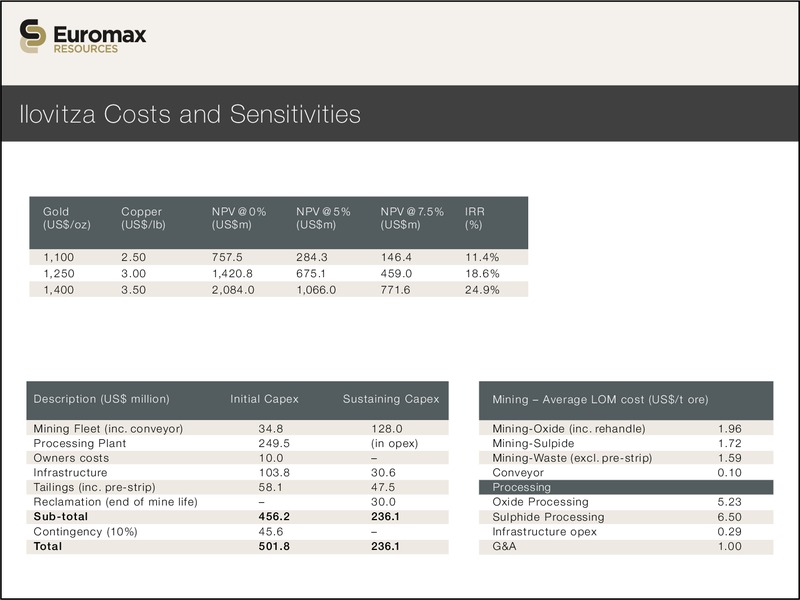Image resolution: width=800 pixels, height=600 pixels.
Task: Click the 'Copper (US$/lb)' column header
Action: (143, 218)
